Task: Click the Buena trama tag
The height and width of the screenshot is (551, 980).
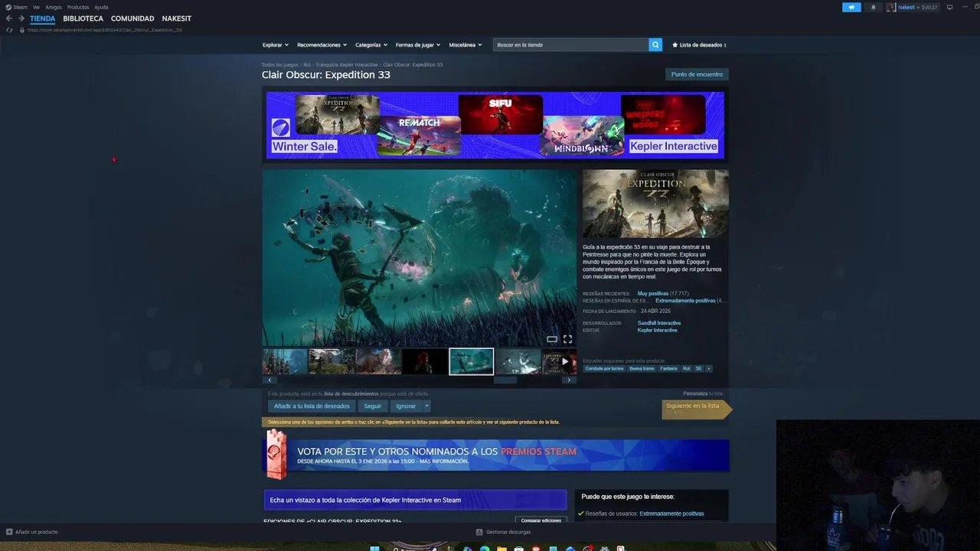Action: 642,368
